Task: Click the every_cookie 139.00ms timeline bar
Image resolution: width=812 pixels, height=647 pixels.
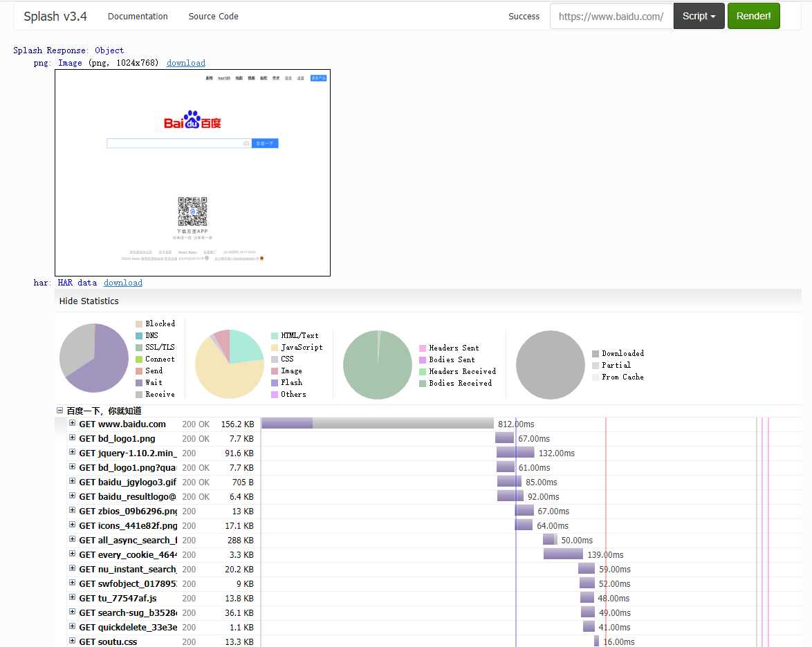Action: pyautogui.click(x=564, y=554)
